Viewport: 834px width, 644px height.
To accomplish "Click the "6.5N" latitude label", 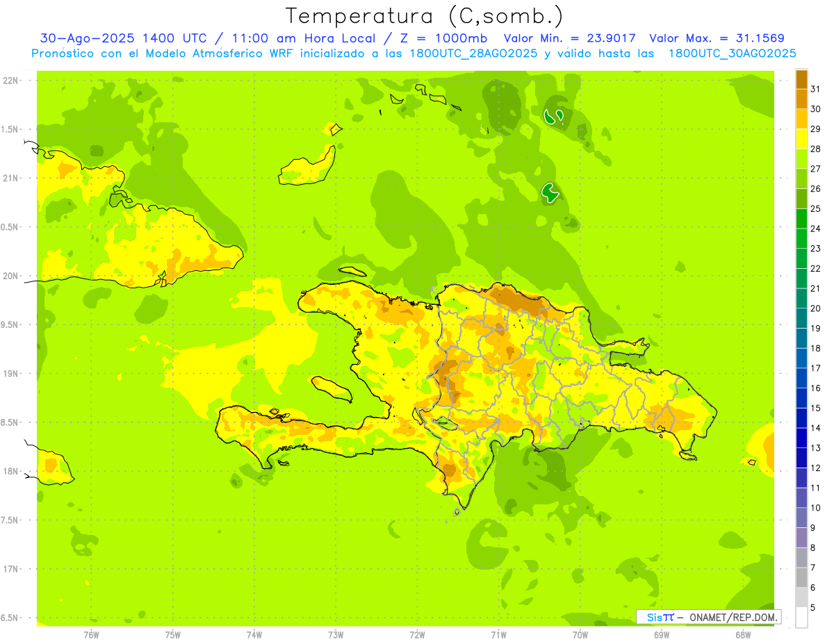I will pyautogui.click(x=10, y=618).
